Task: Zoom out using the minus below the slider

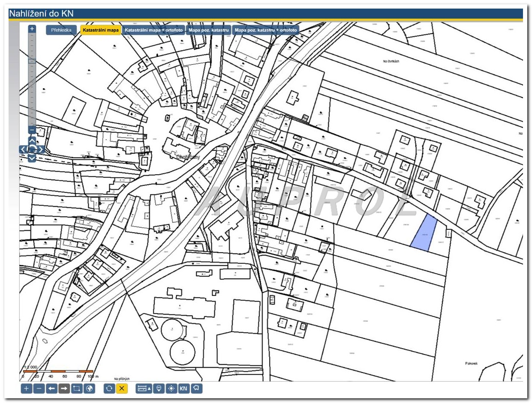Action: click(32, 129)
